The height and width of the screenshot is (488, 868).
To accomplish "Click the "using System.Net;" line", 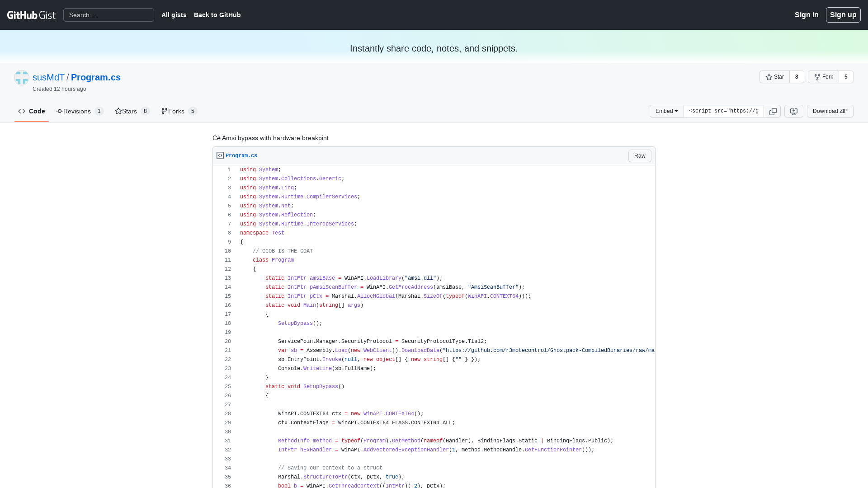I will click(x=267, y=206).
